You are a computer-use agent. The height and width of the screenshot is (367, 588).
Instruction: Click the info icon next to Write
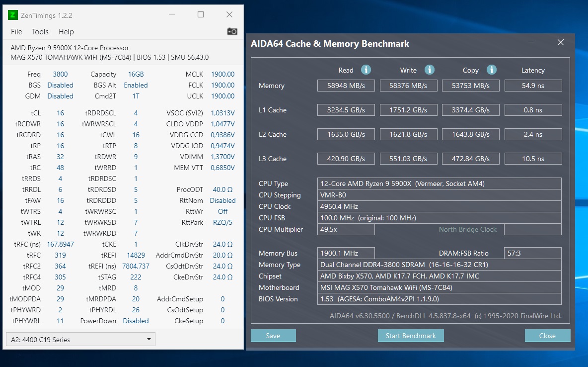[430, 70]
